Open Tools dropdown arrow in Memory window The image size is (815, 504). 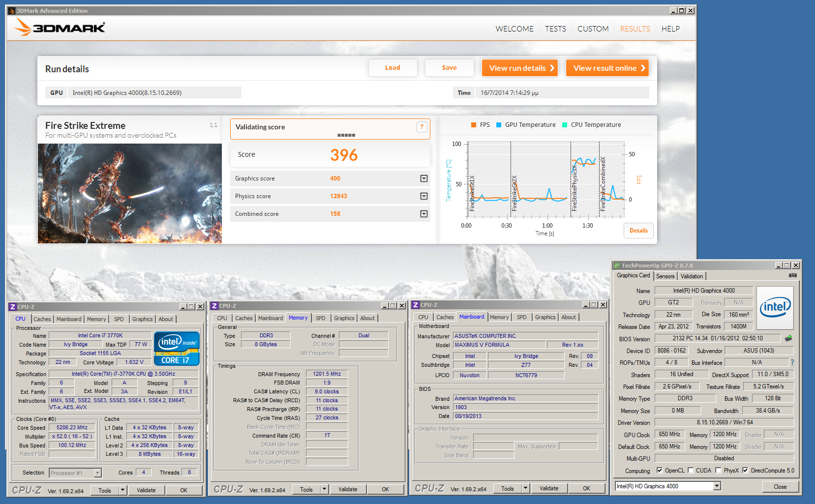(324, 489)
